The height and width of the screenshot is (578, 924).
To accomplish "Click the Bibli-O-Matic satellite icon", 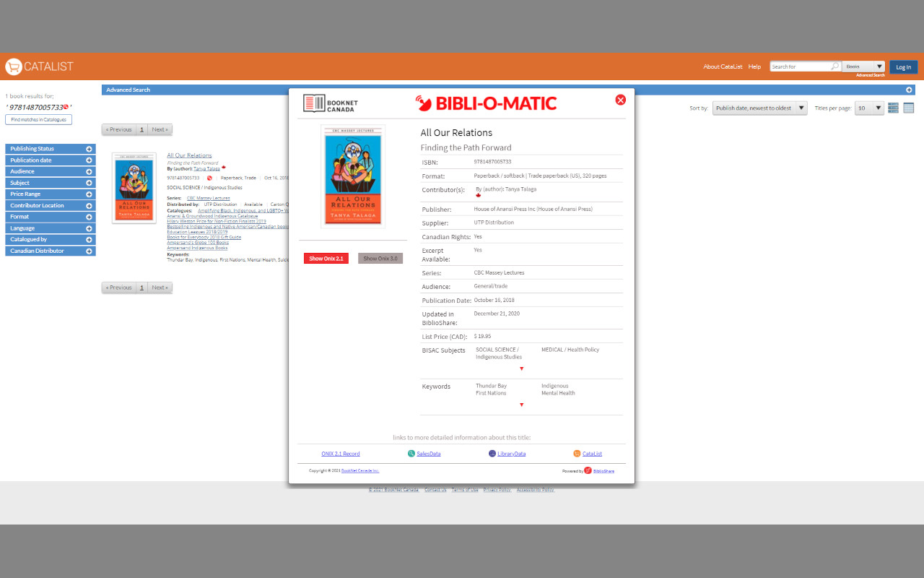I will (x=423, y=103).
